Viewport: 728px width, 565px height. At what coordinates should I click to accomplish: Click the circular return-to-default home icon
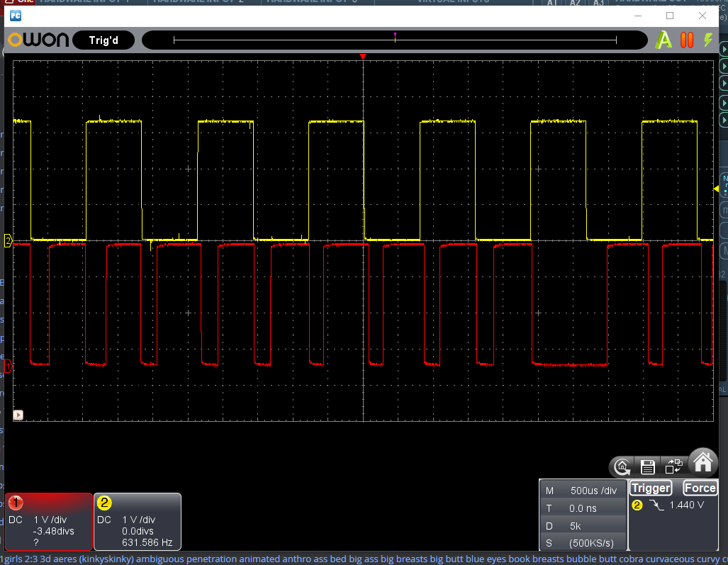click(x=622, y=466)
